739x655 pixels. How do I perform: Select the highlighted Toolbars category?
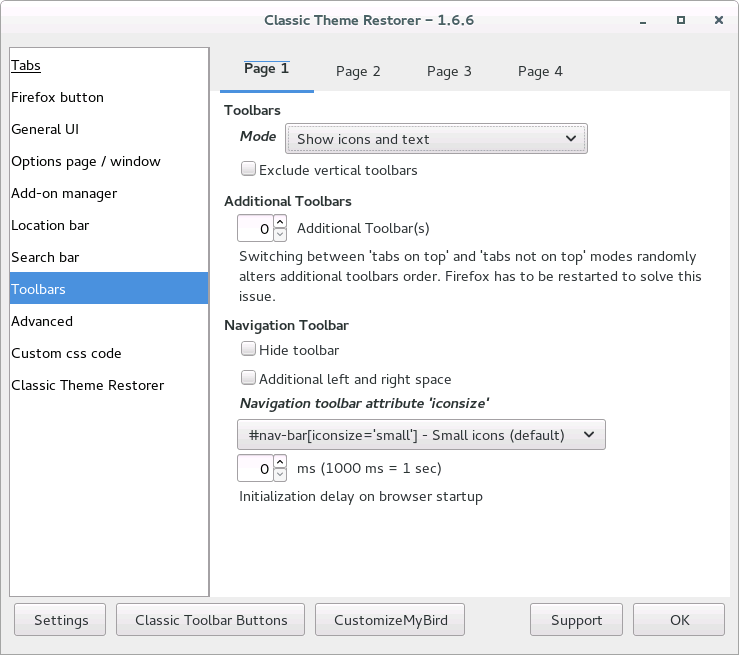109,288
